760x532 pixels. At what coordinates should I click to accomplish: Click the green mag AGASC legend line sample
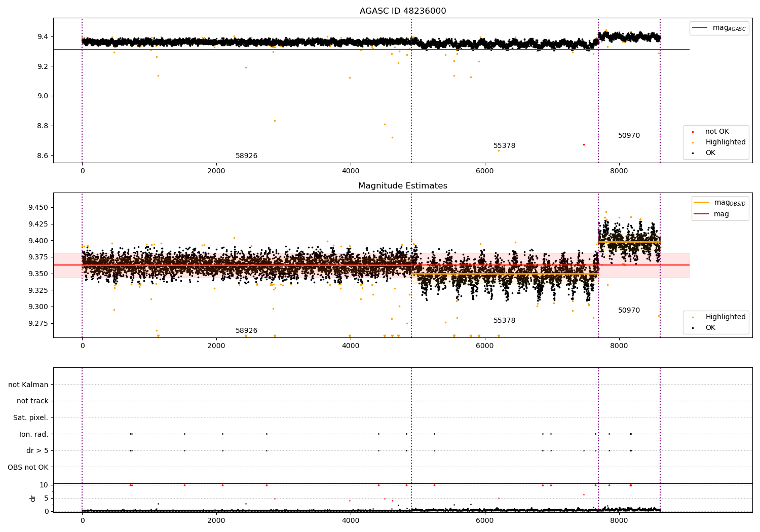(x=700, y=28)
